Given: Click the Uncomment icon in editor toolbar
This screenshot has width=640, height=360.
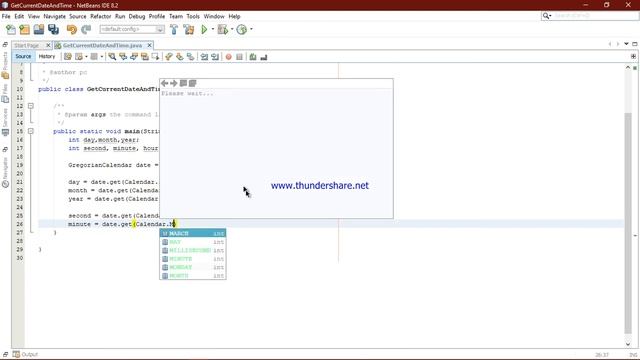Looking at the screenshot, I should [x=264, y=57].
